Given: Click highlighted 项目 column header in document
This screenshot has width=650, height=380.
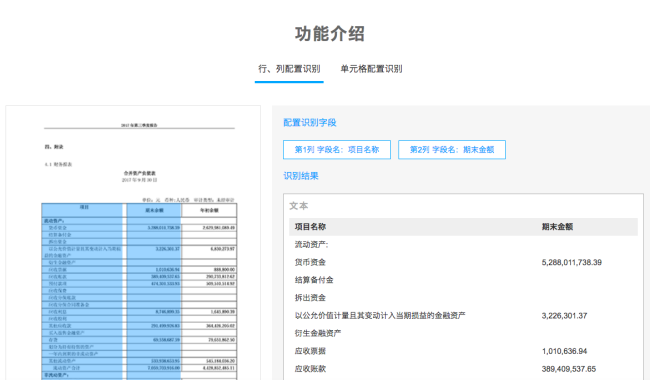Looking at the screenshot, I should click(84, 207).
